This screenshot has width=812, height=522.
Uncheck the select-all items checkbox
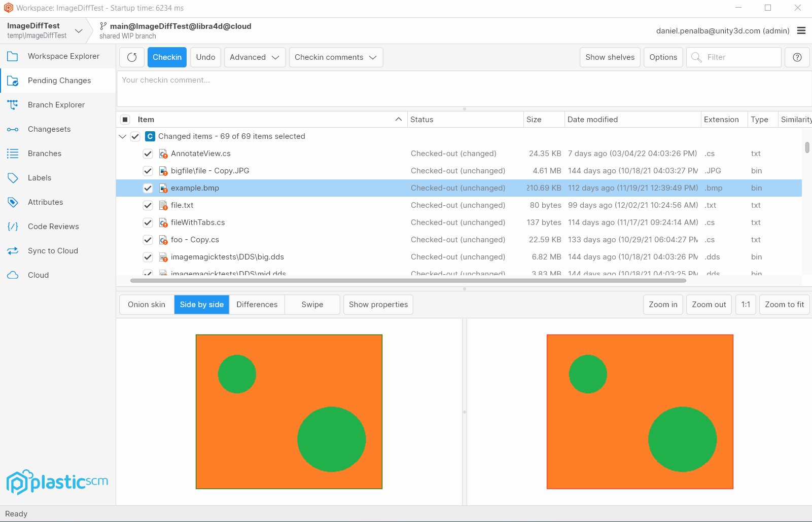[x=124, y=119]
